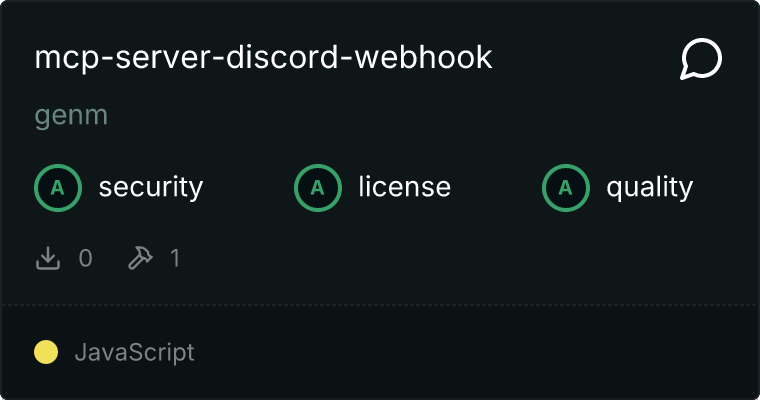Click the security grade A badge

[58, 188]
